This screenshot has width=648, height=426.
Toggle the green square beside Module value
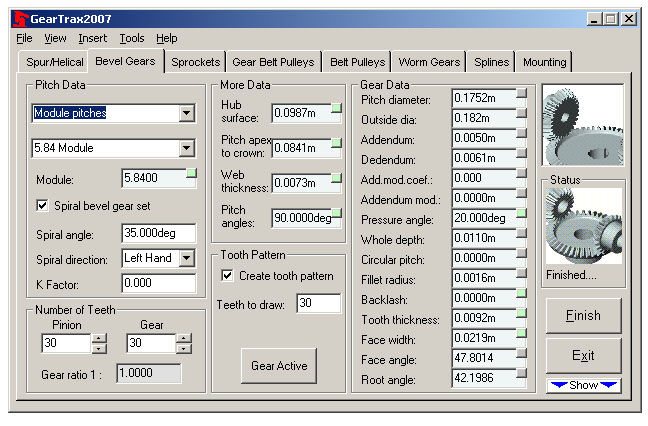point(191,173)
